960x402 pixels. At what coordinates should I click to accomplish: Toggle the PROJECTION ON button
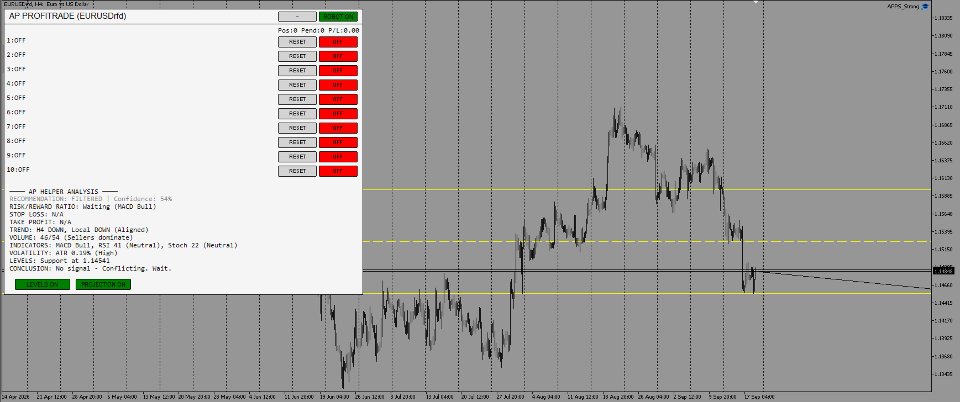coord(103,285)
